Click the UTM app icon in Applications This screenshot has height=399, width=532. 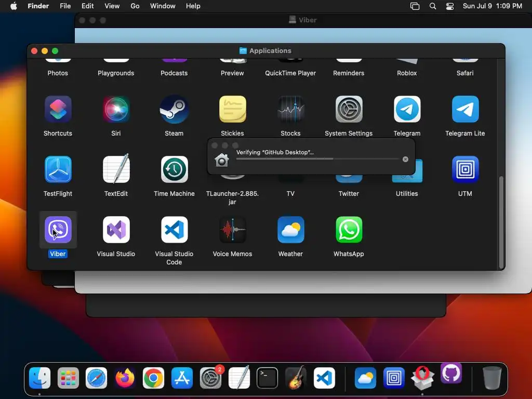(x=465, y=169)
